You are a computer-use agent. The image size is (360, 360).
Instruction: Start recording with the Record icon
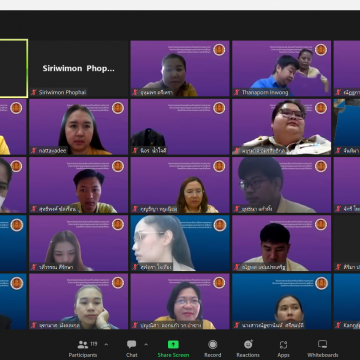pos(213,345)
